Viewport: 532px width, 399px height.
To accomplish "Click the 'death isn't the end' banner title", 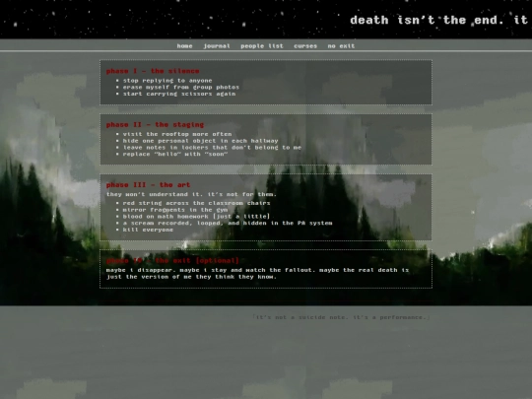I will point(440,20).
